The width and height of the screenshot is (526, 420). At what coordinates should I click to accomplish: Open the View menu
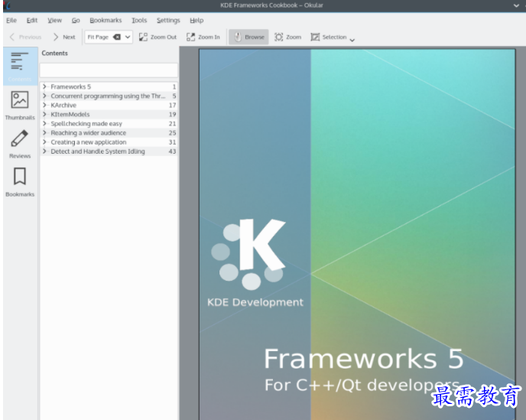tap(55, 21)
